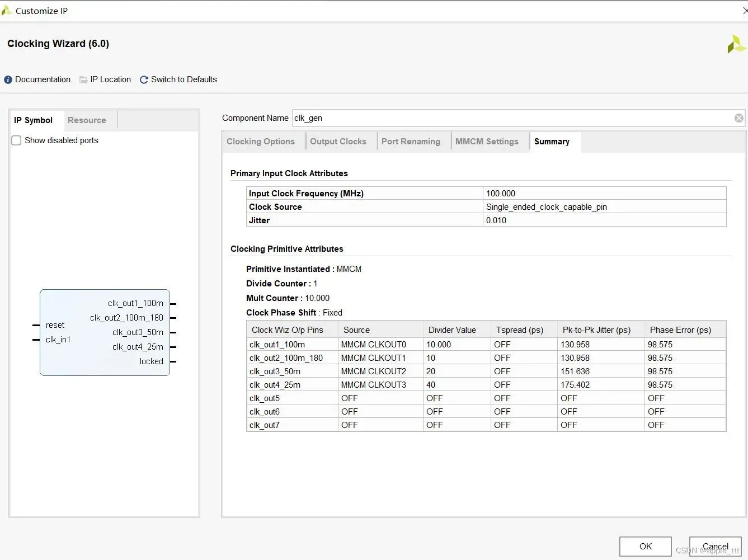The image size is (748, 560).
Task: Click the 151.636 jitter value cell
Action: (601, 371)
